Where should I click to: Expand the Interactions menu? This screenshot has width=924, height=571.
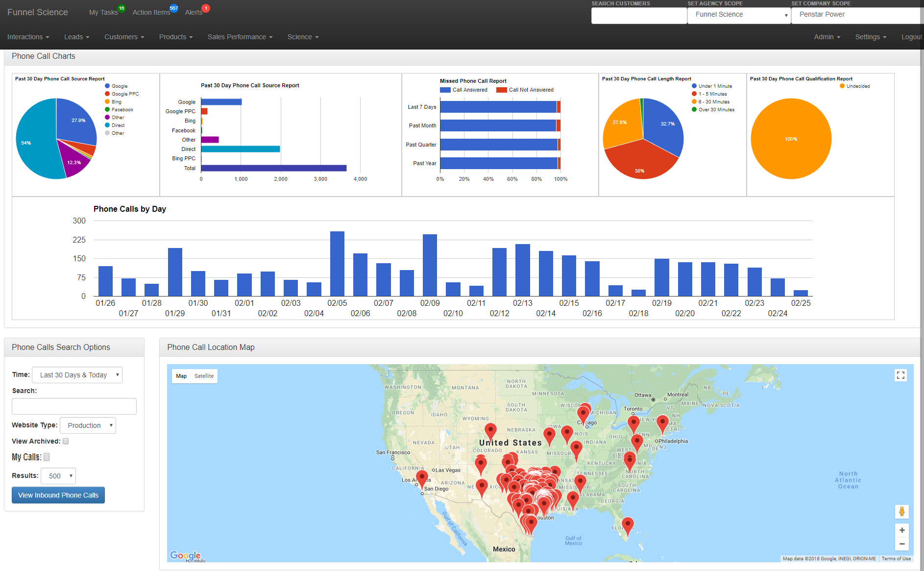[x=28, y=37]
